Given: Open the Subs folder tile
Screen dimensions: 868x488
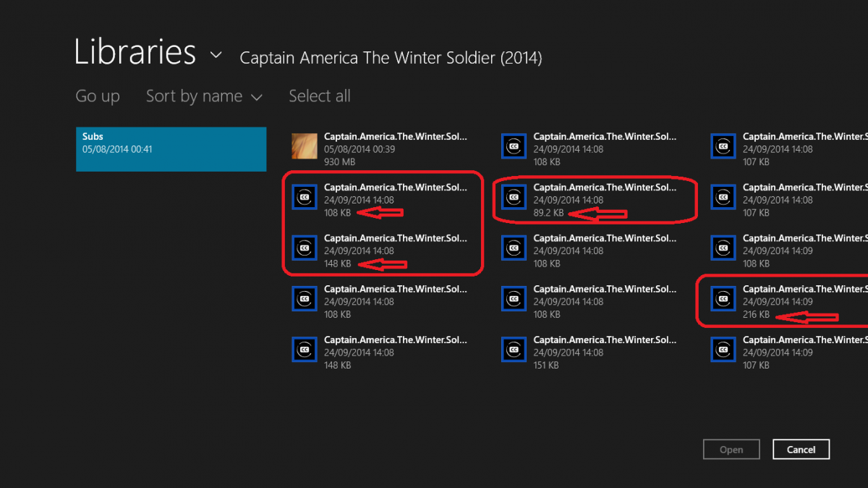Looking at the screenshot, I should (x=171, y=149).
